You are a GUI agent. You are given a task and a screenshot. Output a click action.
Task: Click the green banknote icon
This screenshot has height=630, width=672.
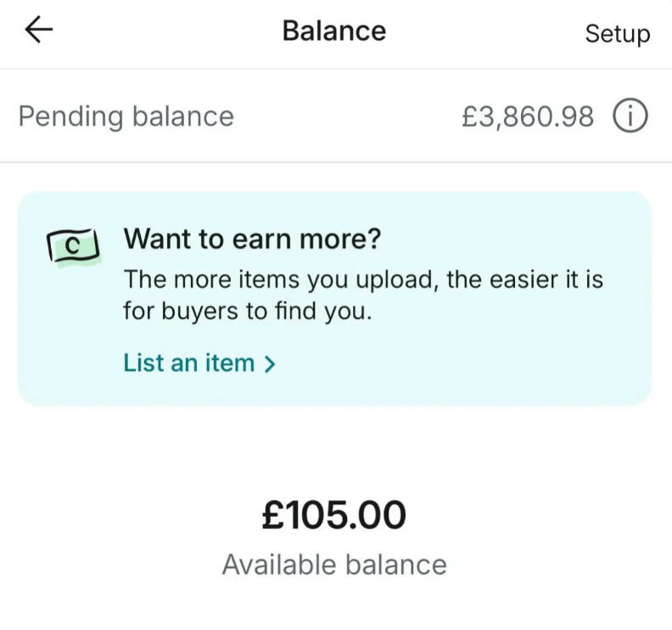point(72,246)
